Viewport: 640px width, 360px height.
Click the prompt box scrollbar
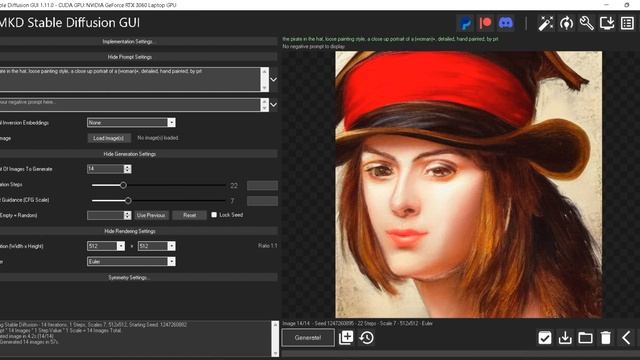(x=264, y=80)
